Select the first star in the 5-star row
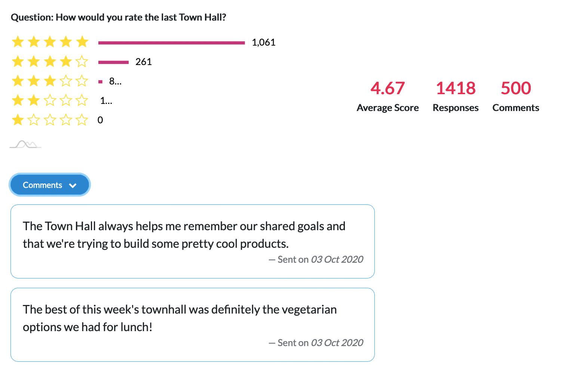The height and width of the screenshot is (367, 588). click(18, 42)
